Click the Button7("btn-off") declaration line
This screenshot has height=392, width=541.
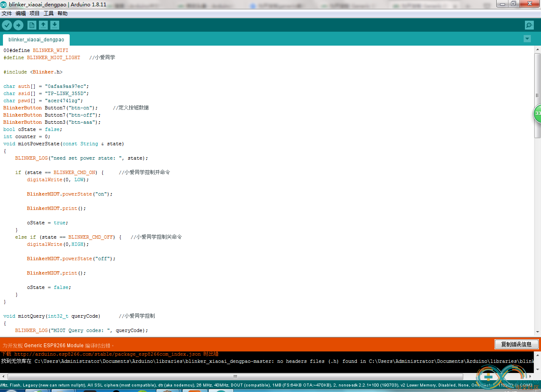click(x=52, y=115)
